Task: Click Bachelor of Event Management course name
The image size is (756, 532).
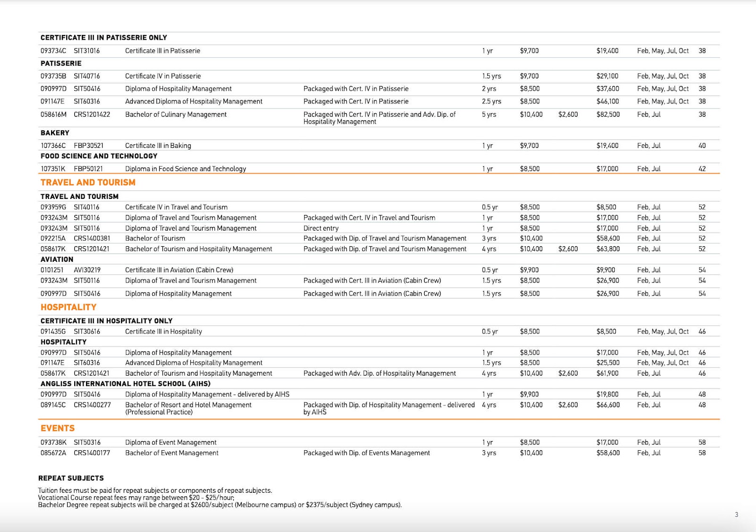Action: pyautogui.click(x=172, y=453)
